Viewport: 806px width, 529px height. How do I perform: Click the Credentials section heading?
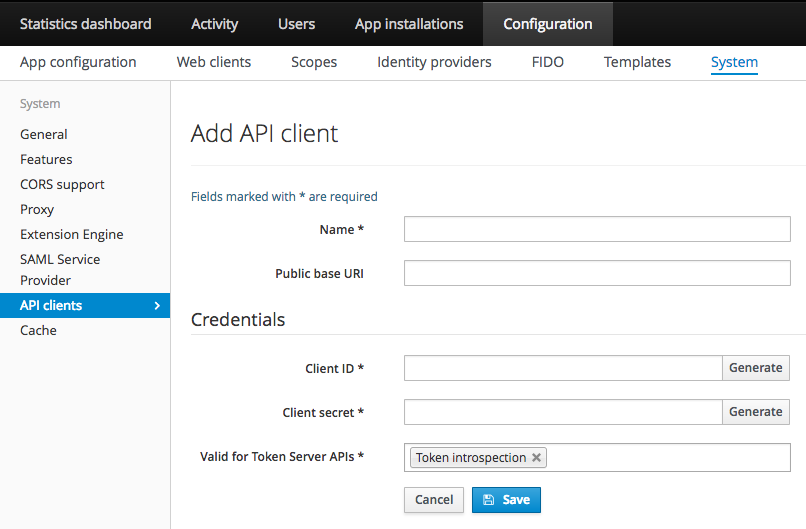(x=238, y=320)
